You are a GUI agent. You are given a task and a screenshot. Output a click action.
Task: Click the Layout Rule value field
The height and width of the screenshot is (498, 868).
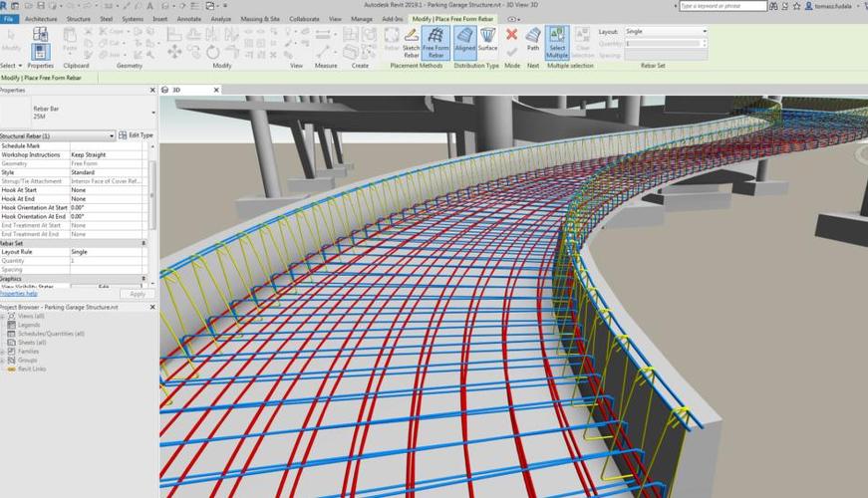tap(106, 252)
